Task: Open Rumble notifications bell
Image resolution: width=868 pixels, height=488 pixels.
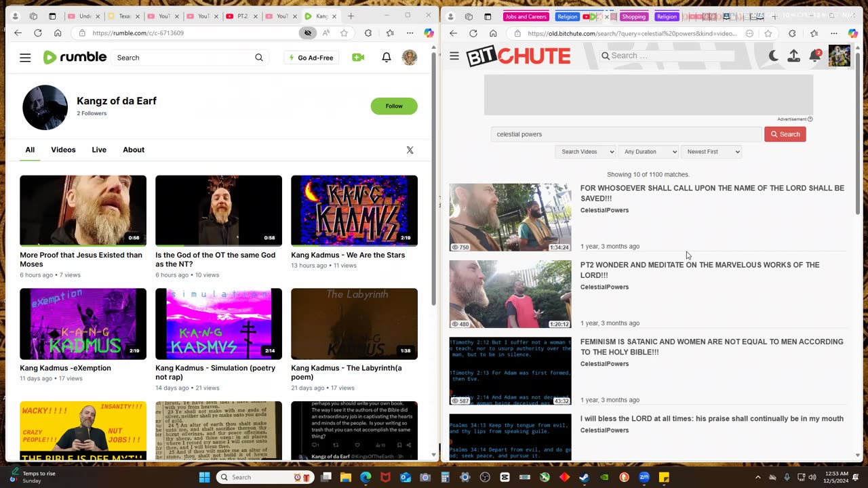Action: [x=387, y=58]
